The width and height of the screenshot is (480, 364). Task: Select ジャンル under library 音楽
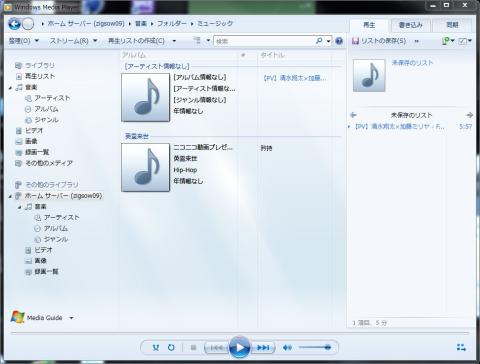coord(46,120)
